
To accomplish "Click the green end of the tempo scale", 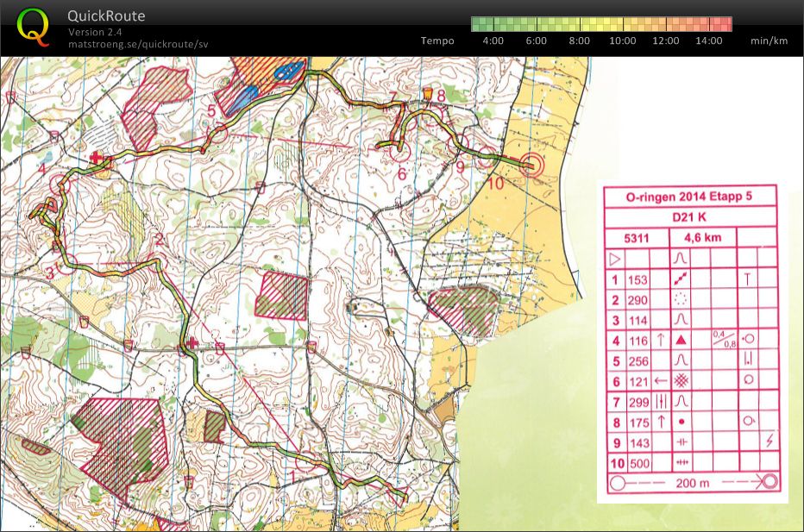I will coord(482,24).
